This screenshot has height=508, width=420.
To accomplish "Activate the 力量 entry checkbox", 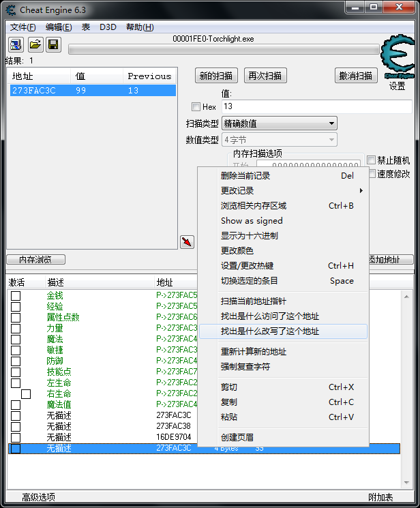I will 16,329.
